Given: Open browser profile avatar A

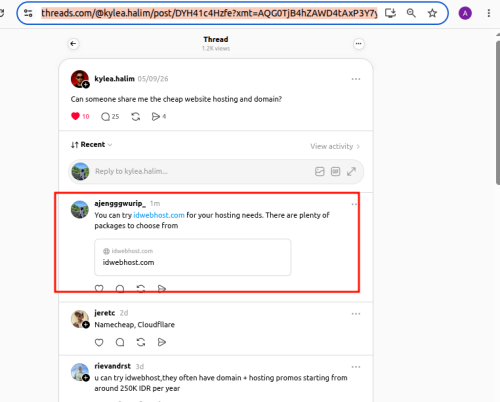Looking at the screenshot, I should [465, 13].
